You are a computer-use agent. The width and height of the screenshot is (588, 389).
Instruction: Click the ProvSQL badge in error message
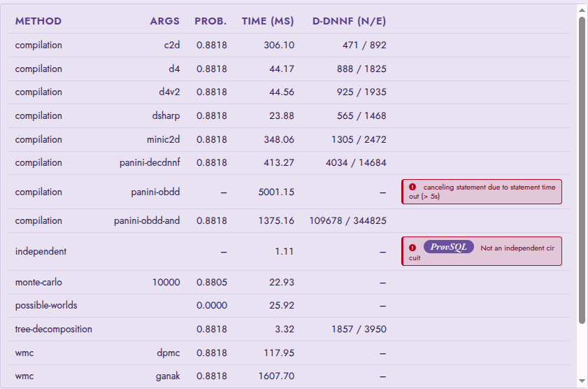point(448,247)
